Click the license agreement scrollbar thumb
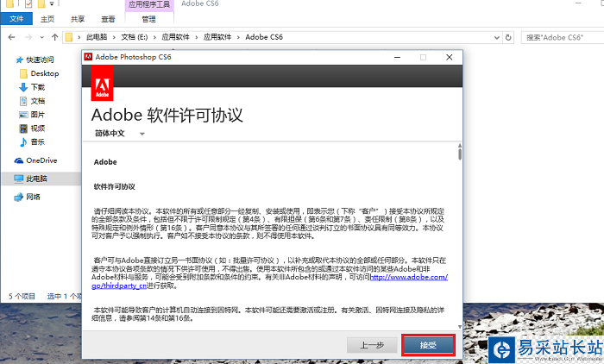The height and width of the screenshot is (364, 604). 460,154
